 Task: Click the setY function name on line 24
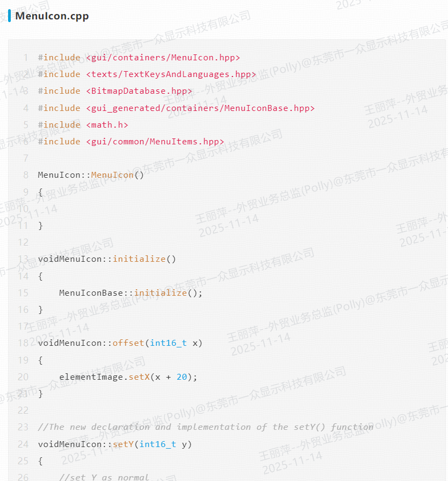coord(122,444)
